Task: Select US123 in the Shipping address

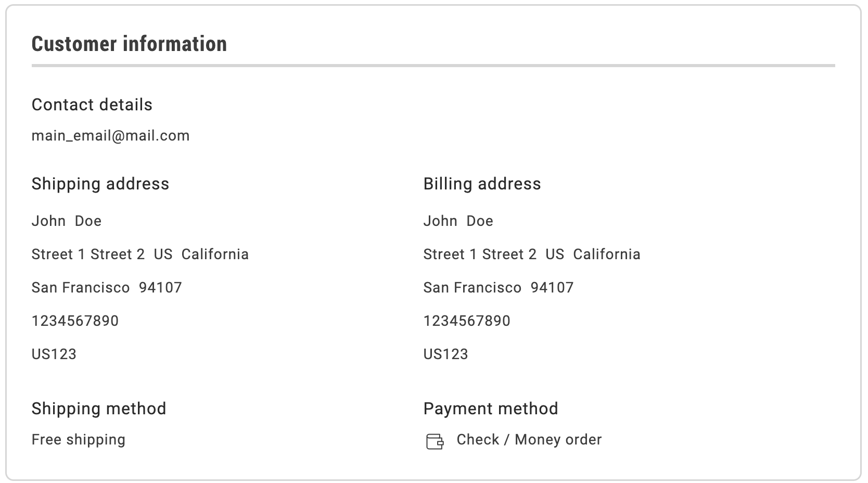Action: point(54,354)
